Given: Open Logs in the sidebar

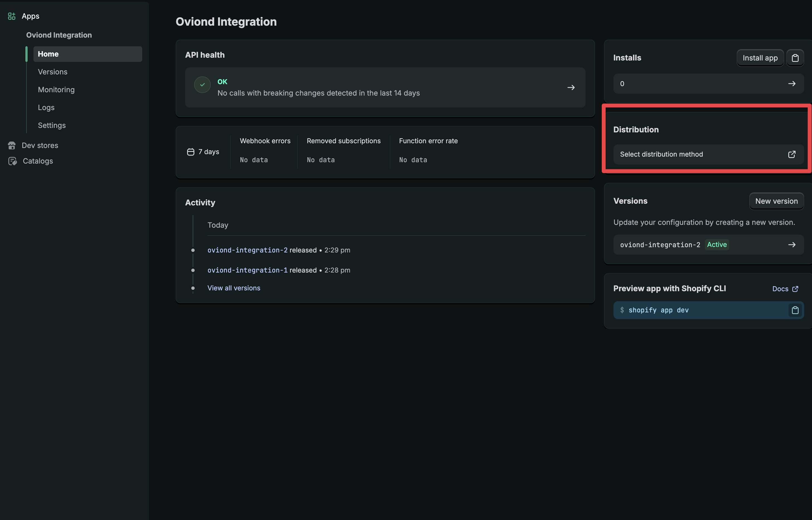Looking at the screenshot, I should [46, 107].
